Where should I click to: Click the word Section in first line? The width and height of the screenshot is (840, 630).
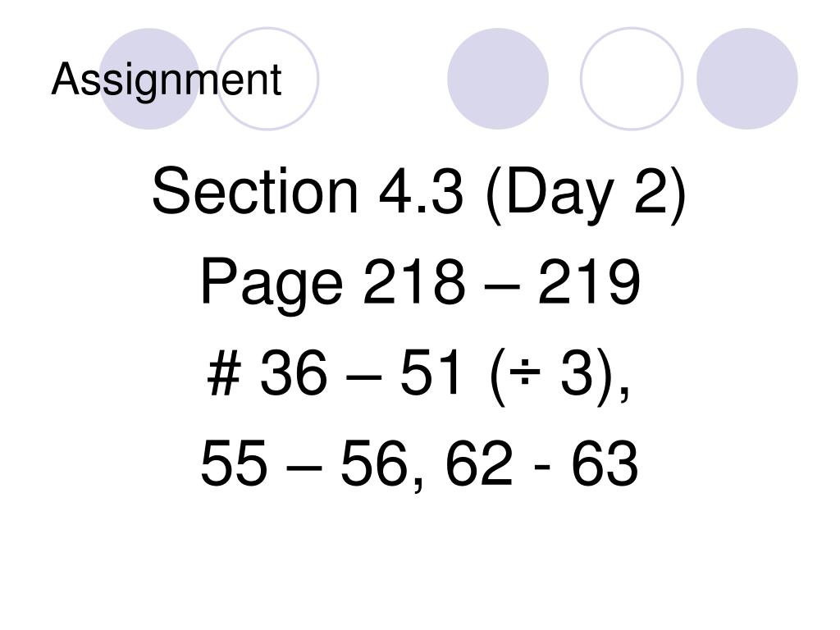click(x=255, y=190)
